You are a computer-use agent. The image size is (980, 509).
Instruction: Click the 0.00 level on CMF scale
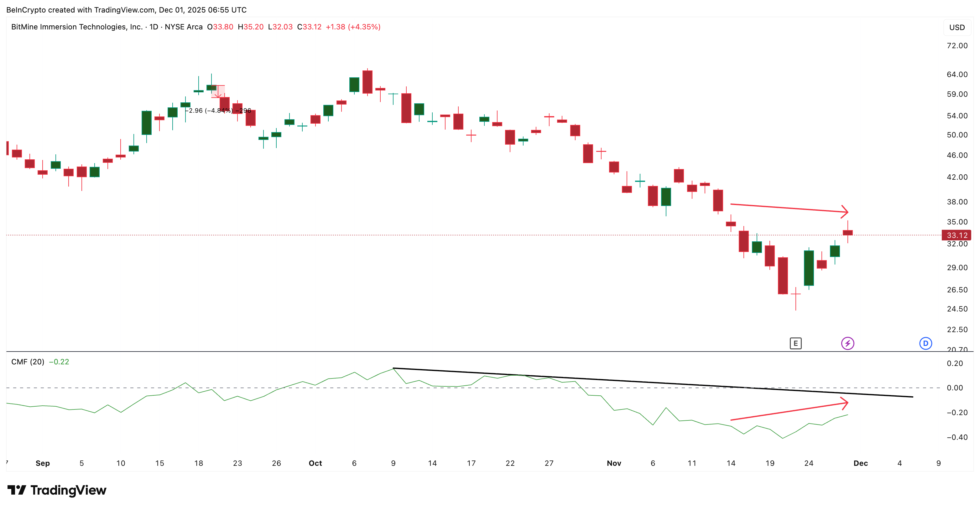coord(955,388)
